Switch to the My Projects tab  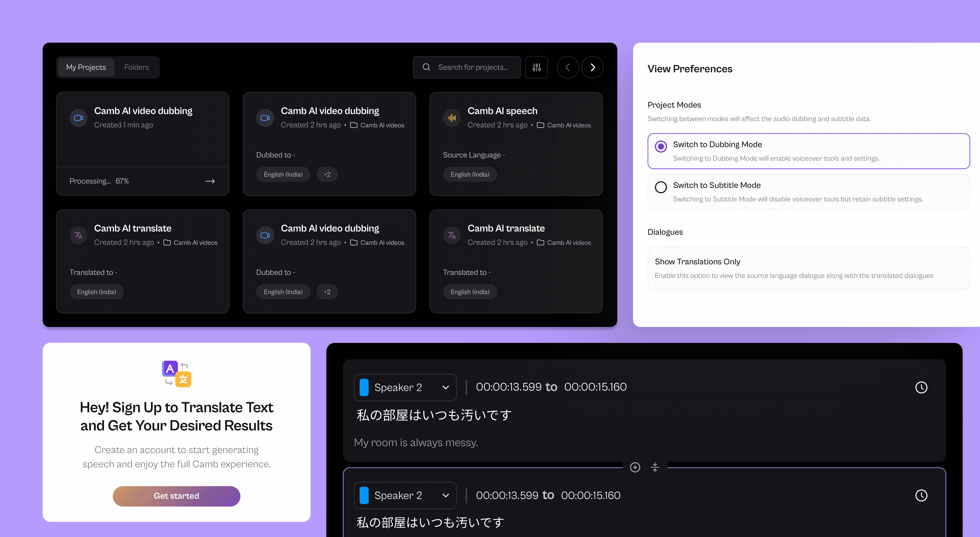(x=86, y=67)
